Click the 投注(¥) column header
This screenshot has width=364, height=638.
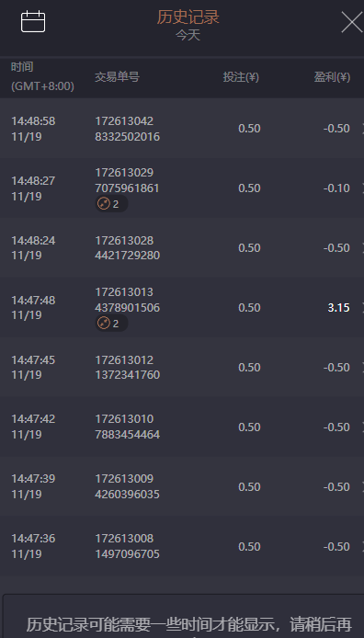241,77
